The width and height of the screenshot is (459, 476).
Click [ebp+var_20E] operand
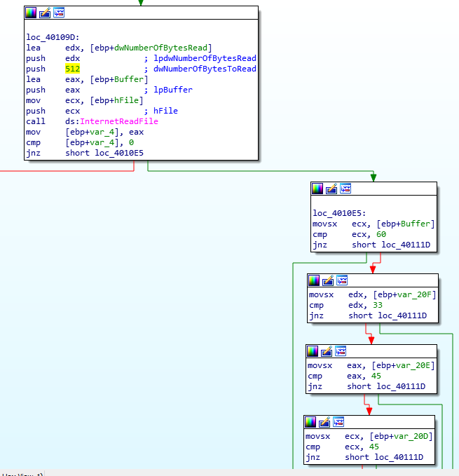[x=403, y=365]
